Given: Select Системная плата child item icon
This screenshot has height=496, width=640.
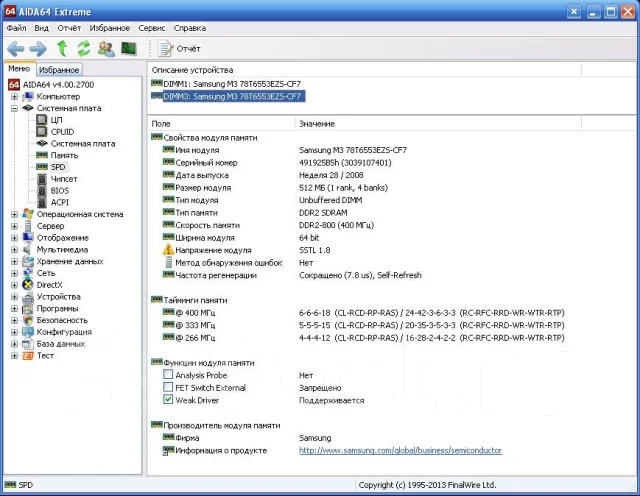Looking at the screenshot, I should pos(42,143).
